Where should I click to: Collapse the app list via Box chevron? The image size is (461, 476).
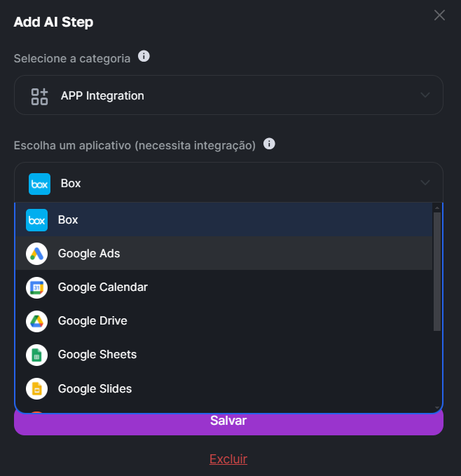click(425, 183)
